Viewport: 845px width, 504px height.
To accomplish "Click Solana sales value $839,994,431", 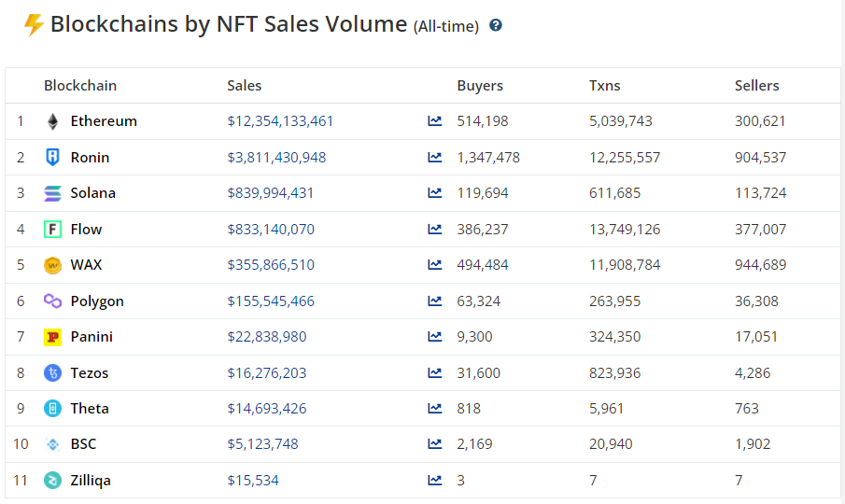I will pyautogui.click(x=271, y=193).
